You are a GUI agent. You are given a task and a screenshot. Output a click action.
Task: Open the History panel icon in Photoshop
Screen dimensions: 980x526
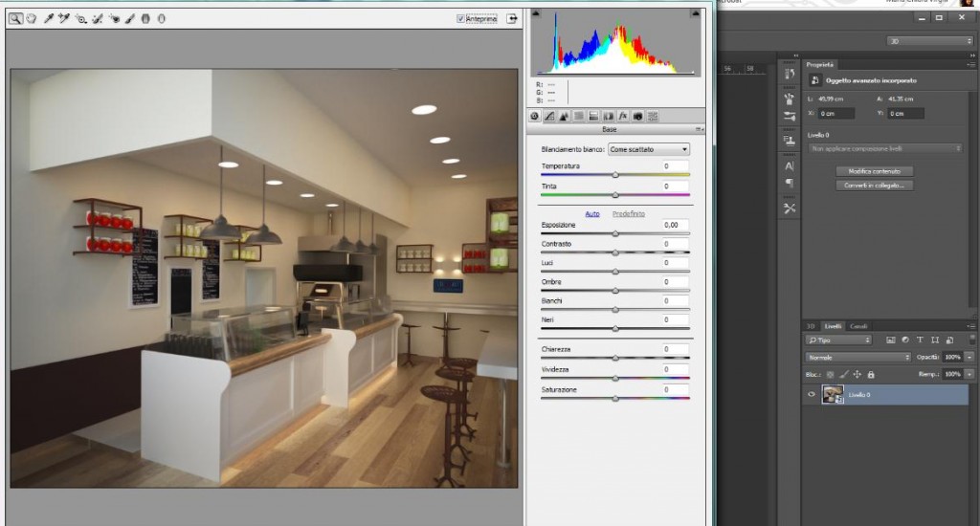pos(790,74)
